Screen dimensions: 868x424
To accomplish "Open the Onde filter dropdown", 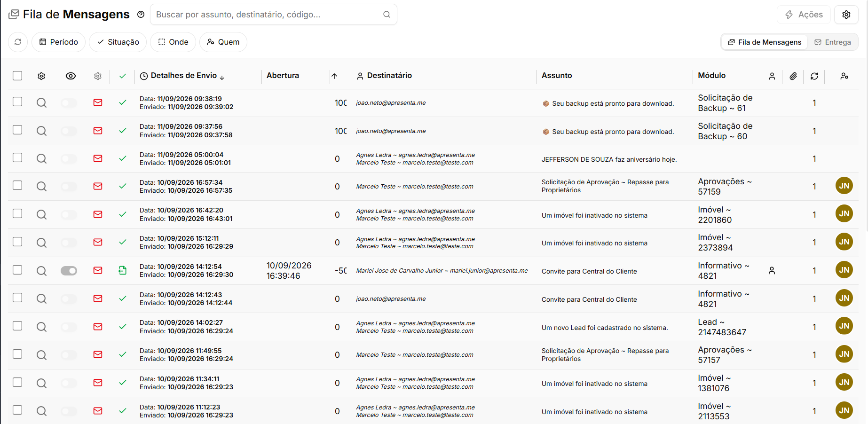I will (173, 42).
